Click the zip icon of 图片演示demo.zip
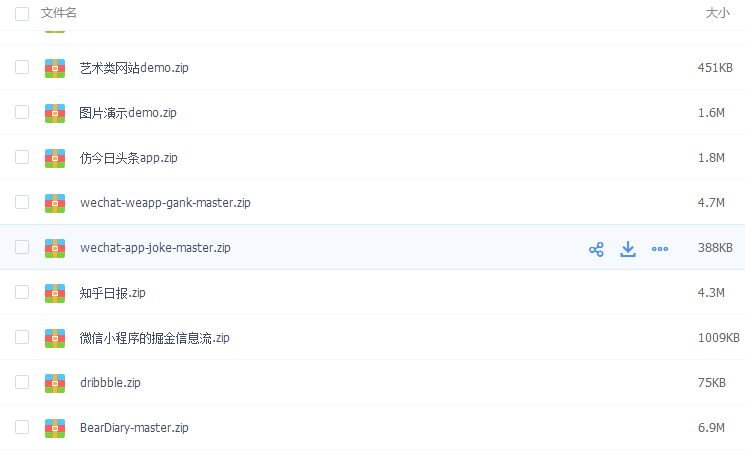The height and width of the screenshot is (460, 745). click(55, 113)
